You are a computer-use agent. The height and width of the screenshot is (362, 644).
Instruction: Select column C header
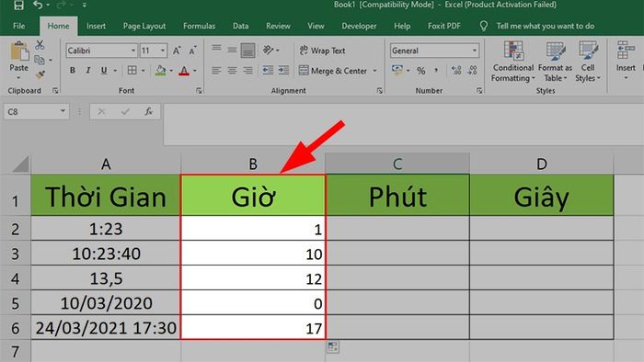pos(397,164)
